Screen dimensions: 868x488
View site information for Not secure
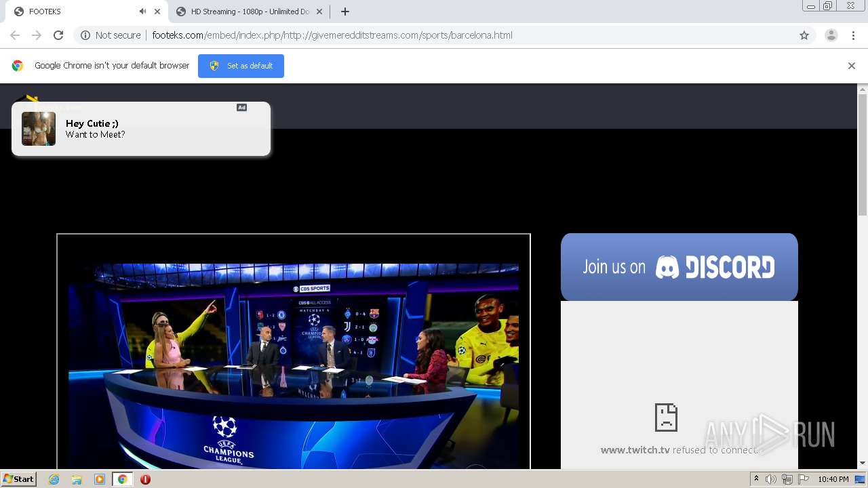[x=111, y=35]
